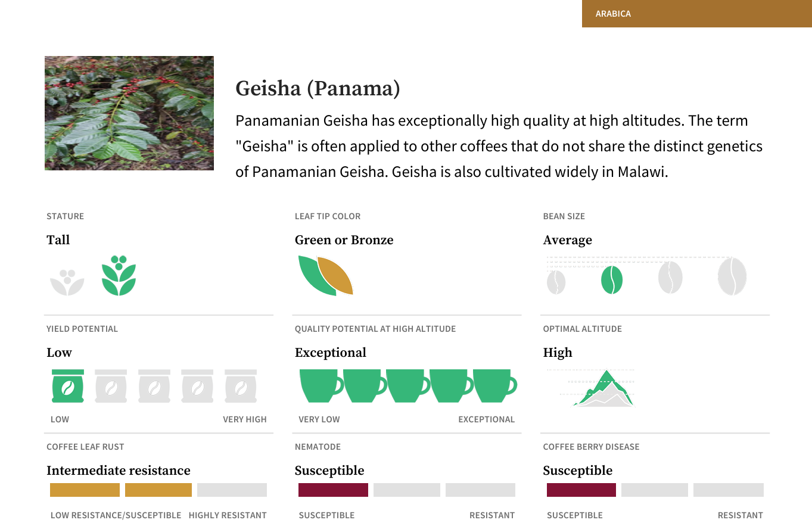This screenshot has height=526, width=812.
Task: Click the gray dwarf plant stature icon
Action: (x=67, y=282)
